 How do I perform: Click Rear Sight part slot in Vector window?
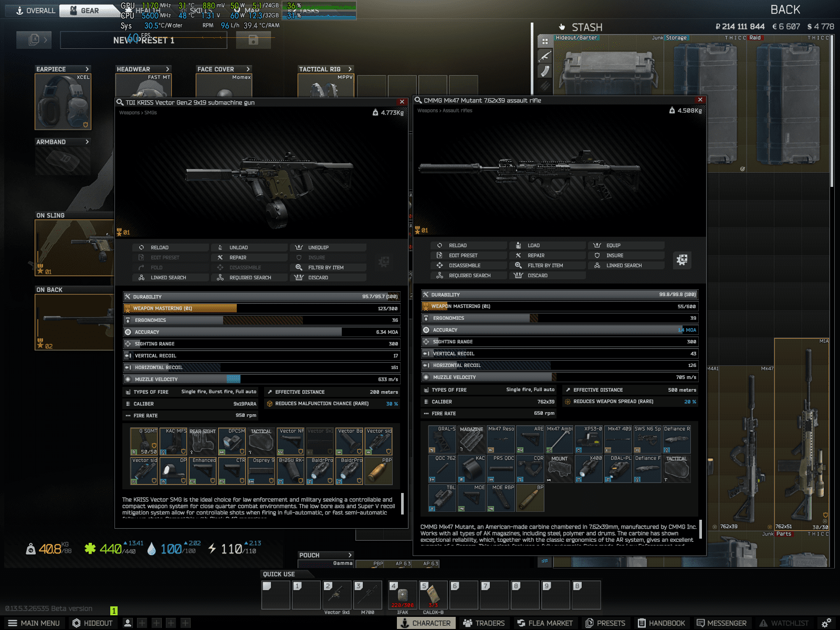(202, 442)
